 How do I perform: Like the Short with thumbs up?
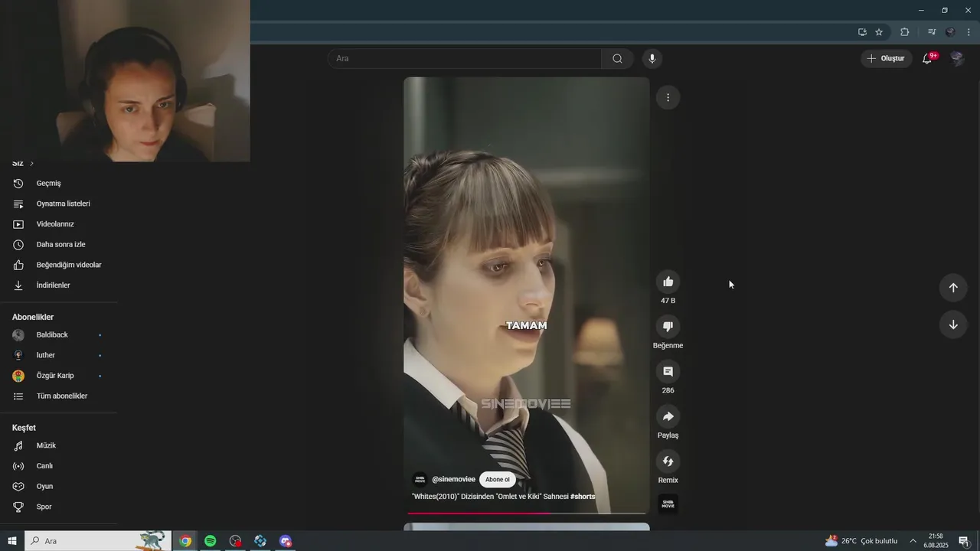pyautogui.click(x=668, y=282)
